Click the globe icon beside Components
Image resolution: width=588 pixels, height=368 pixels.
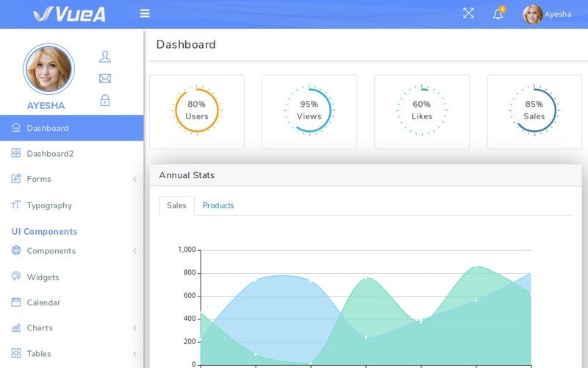pos(15,250)
